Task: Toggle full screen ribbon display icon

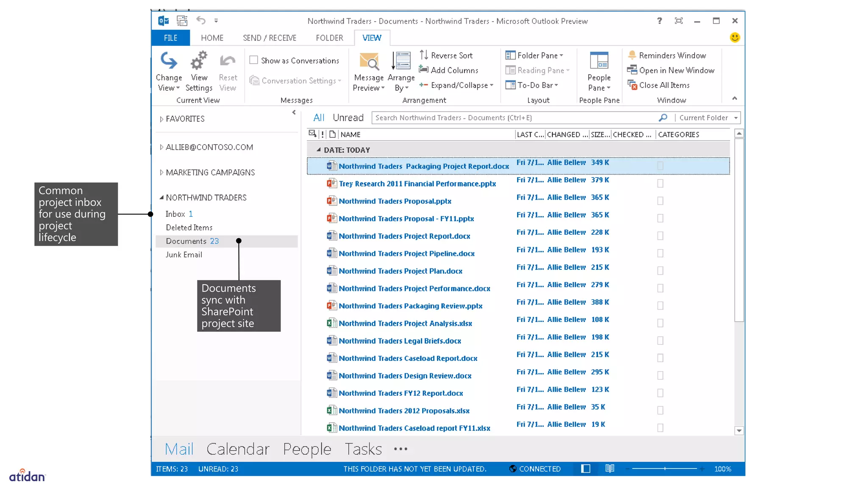Action: pos(679,20)
